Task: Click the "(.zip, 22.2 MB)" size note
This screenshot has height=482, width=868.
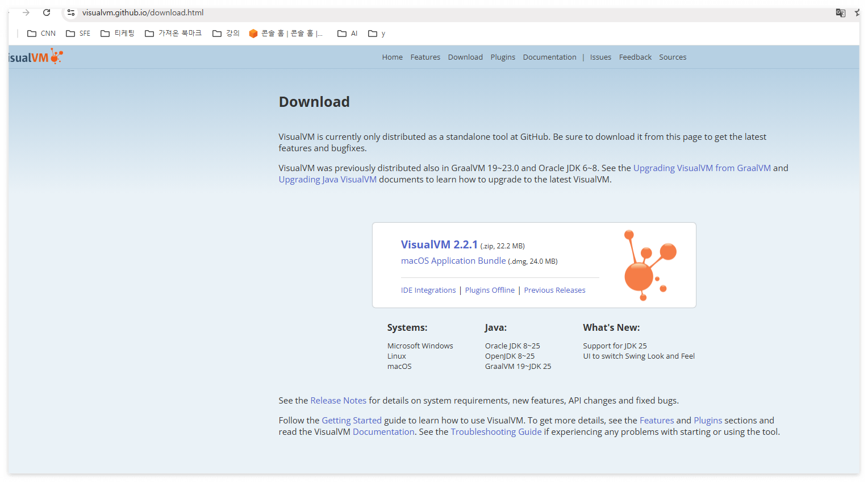Action: coord(503,246)
